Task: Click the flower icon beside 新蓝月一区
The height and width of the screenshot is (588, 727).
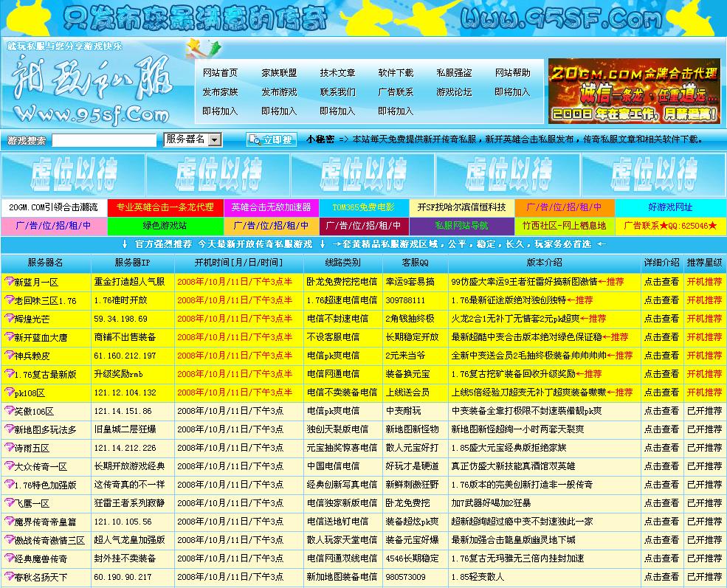Action: (x=7, y=281)
